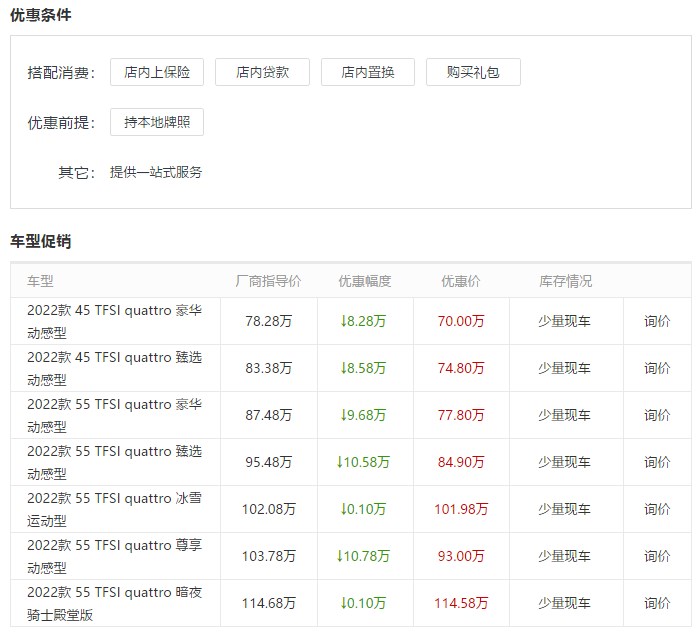The width and height of the screenshot is (700, 637).
Task: Click the 83.38万 guide price cell
Action: click(x=268, y=368)
